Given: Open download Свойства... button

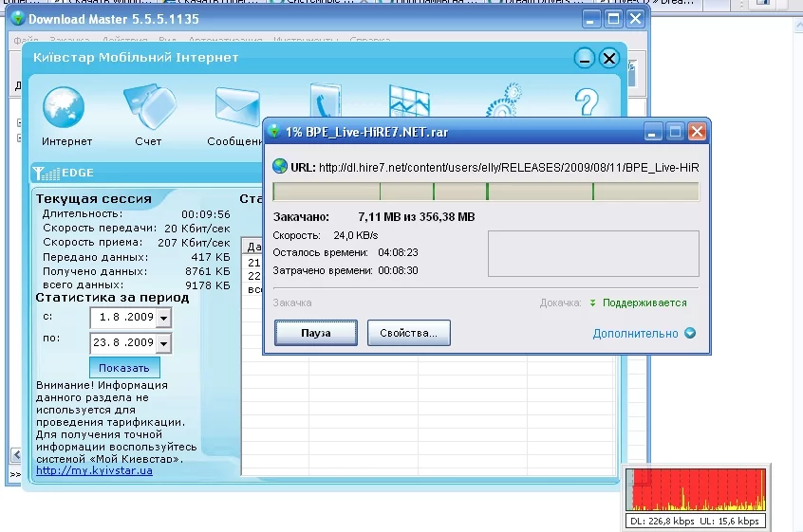Looking at the screenshot, I should [x=408, y=334].
